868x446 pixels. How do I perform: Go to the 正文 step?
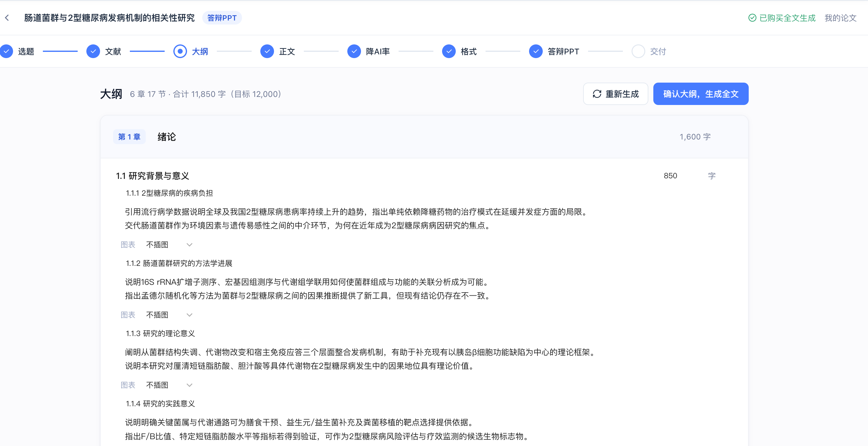tap(287, 52)
